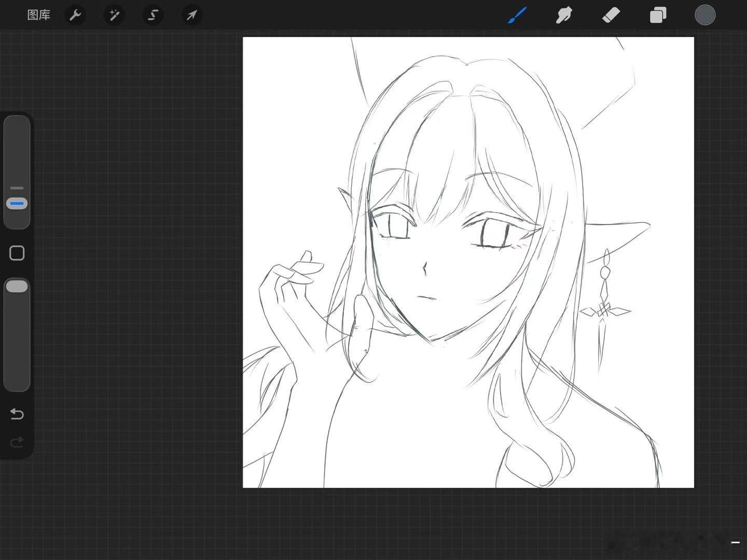
Task: Activate the Transform arrow tool
Action: [192, 15]
